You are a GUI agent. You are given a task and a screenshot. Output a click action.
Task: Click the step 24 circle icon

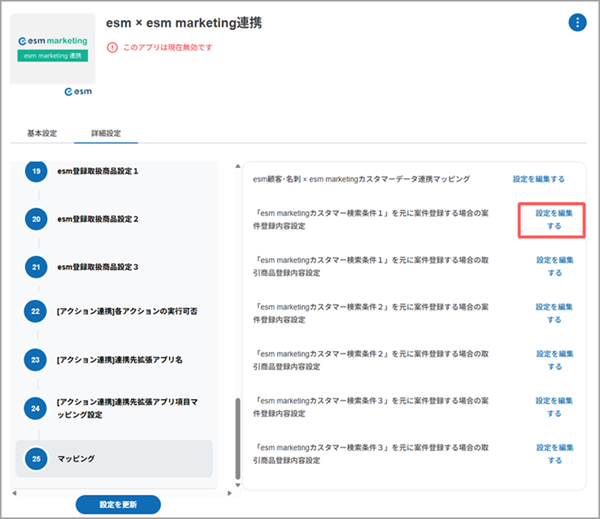click(x=36, y=407)
